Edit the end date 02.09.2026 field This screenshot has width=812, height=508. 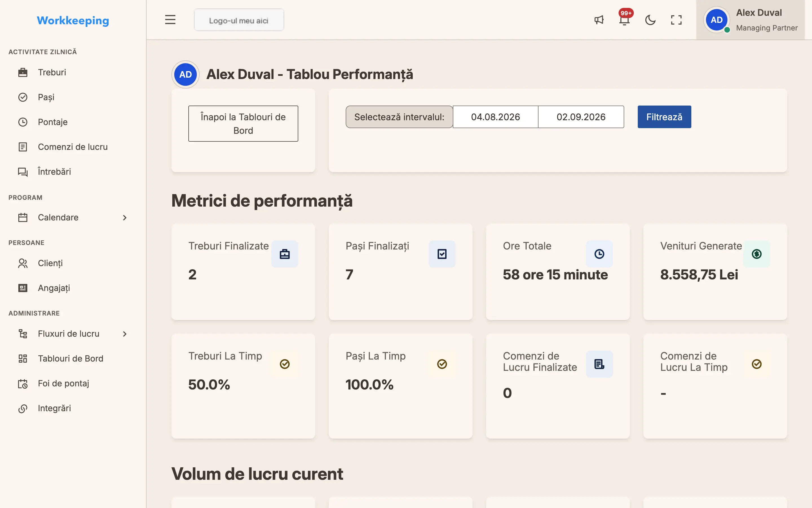click(581, 117)
